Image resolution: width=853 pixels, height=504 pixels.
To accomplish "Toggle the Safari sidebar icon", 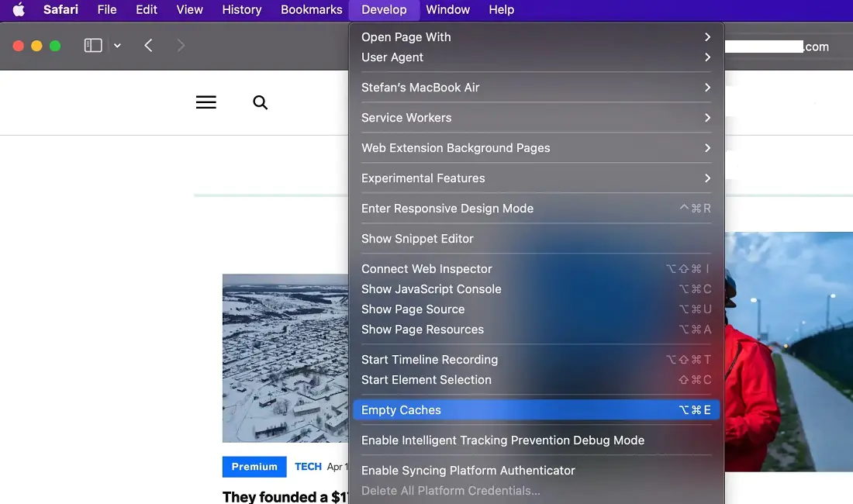I will [93, 45].
